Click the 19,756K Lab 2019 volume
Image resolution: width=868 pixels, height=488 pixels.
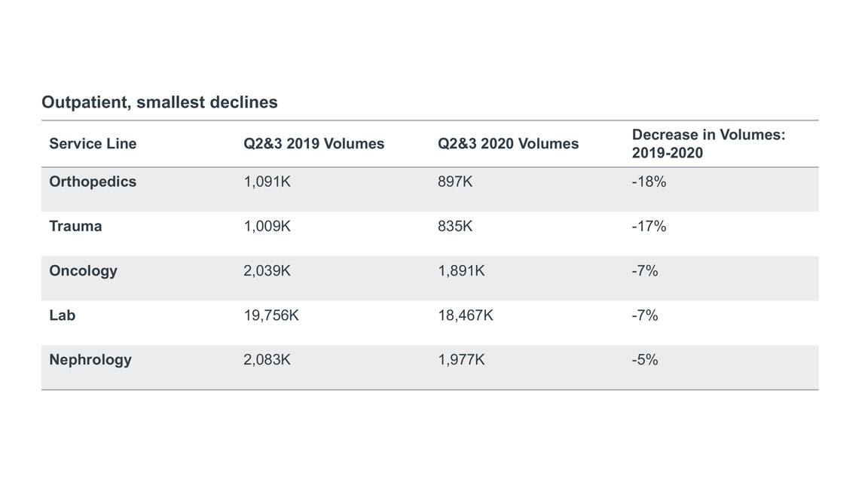[271, 315]
